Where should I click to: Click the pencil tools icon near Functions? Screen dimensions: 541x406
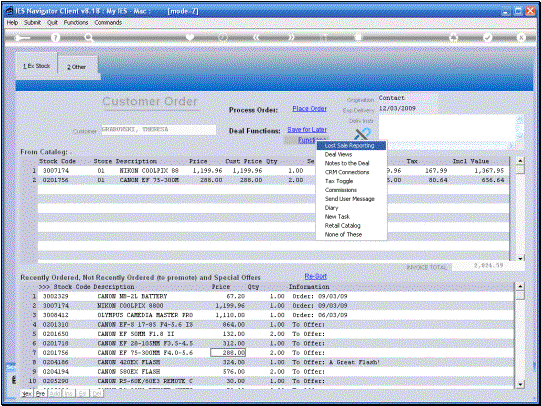(x=362, y=134)
